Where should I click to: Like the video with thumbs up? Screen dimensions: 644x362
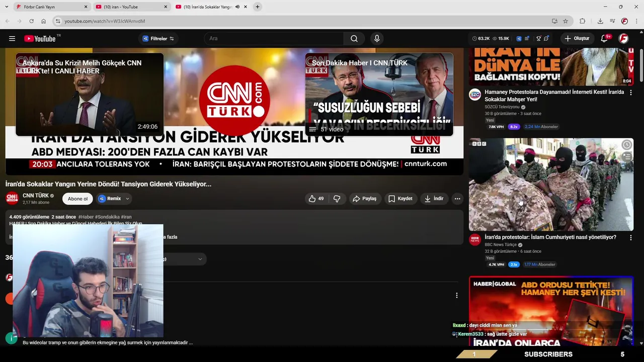[316, 199]
